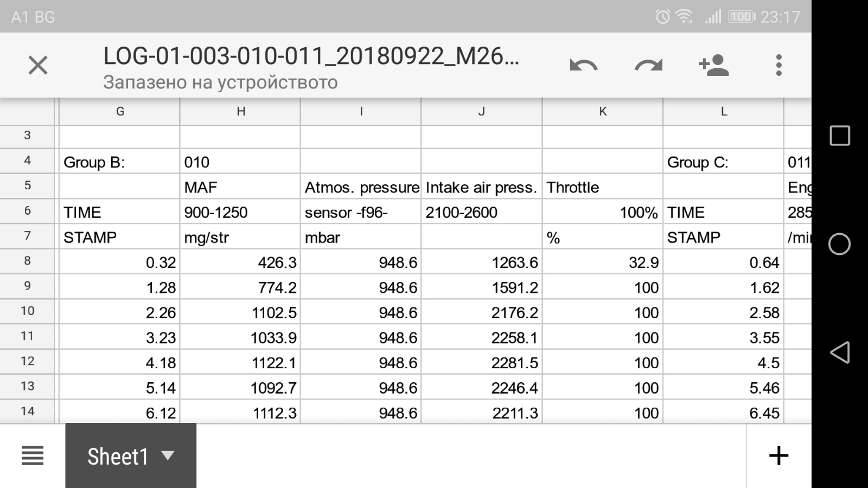Open the add people share icon
This screenshot has width=868, height=488.
click(x=713, y=66)
